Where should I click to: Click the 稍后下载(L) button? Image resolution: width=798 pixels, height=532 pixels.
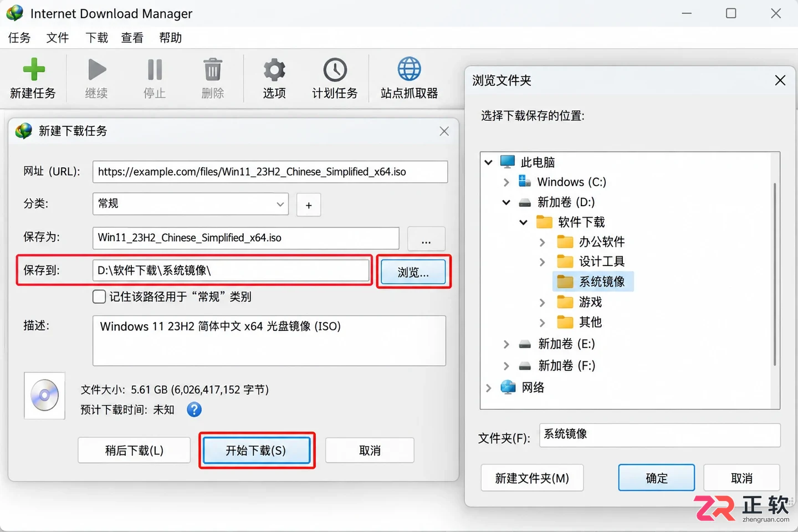coord(134,450)
